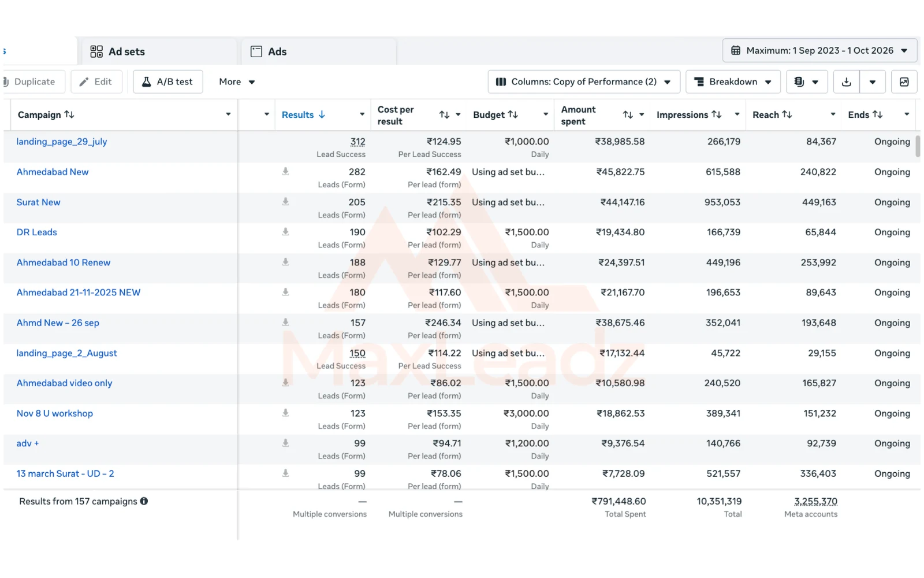Download leads for Ahmedabad 10 Renew

point(285,262)
